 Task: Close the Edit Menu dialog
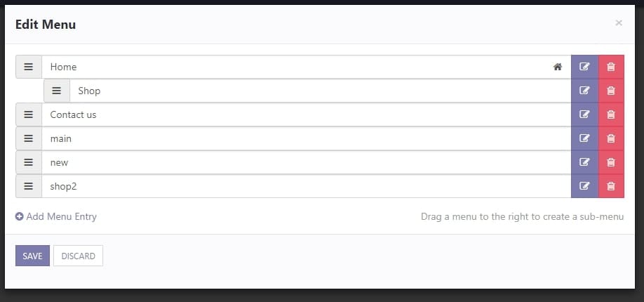point(619,23)
